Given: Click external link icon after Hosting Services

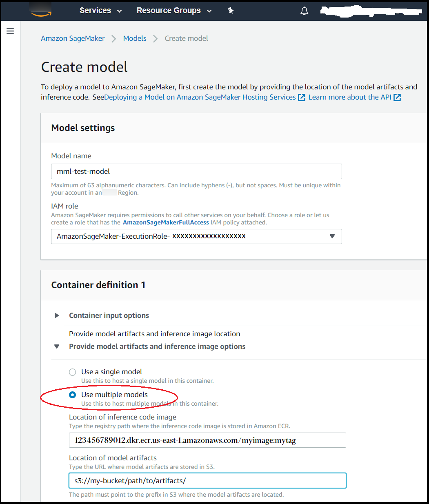Looking at the screenshot, I should tap(302, 98).
